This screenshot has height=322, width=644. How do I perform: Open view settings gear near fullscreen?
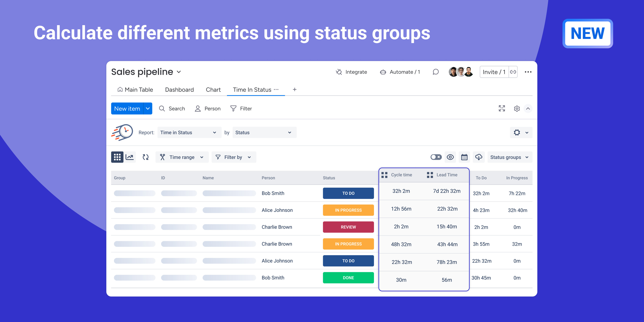tap(517, 109)
